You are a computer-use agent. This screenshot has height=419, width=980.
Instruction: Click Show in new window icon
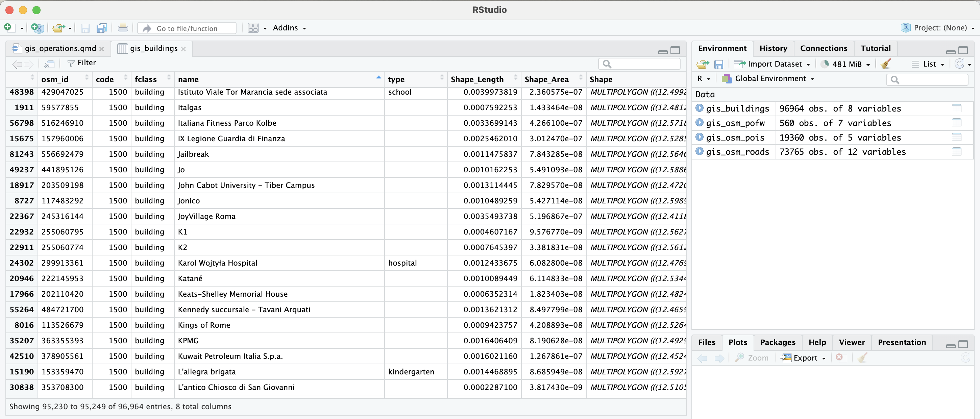click(x=49, y=64)
